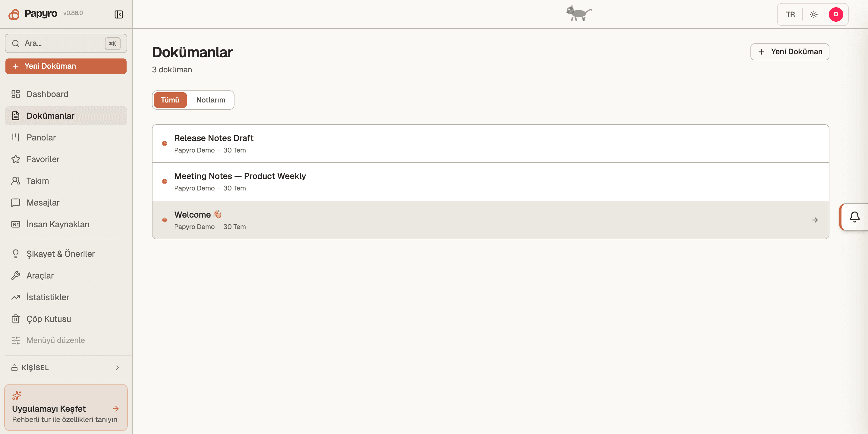Click the Papyro logo icon
868x434 pixels.
point(14,14)
